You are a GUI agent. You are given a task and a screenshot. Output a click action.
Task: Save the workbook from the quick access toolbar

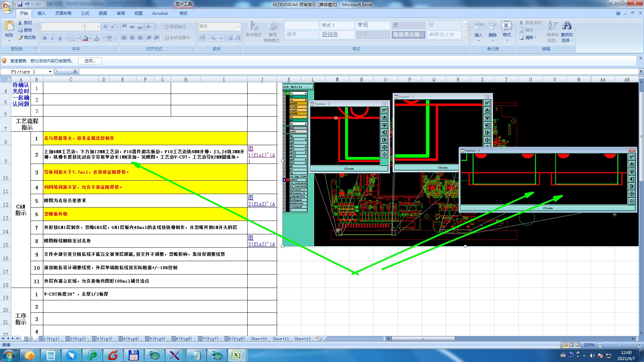[x=20, y=4]
